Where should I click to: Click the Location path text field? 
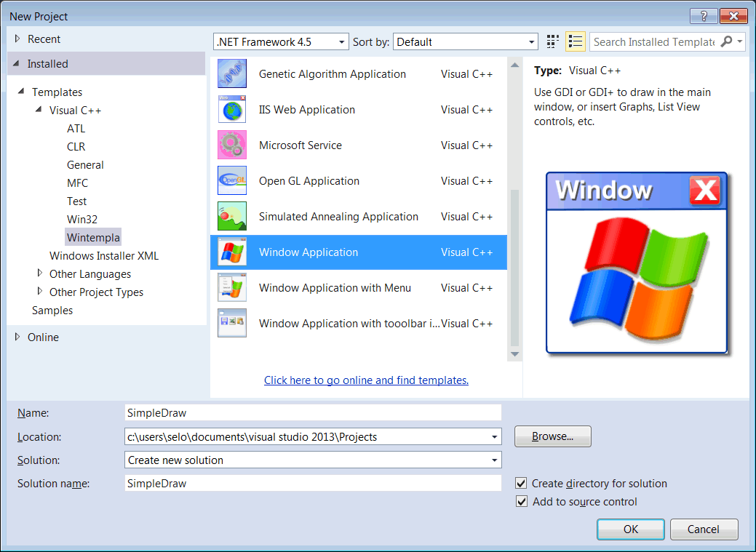(306, 437)
